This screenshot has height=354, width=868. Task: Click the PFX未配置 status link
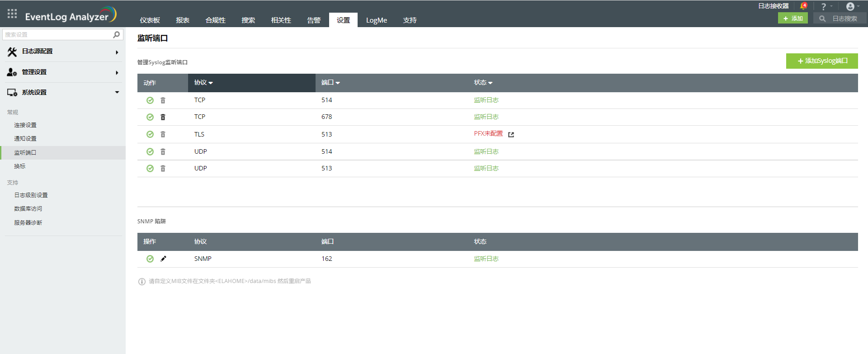click(x=488, y=133)
